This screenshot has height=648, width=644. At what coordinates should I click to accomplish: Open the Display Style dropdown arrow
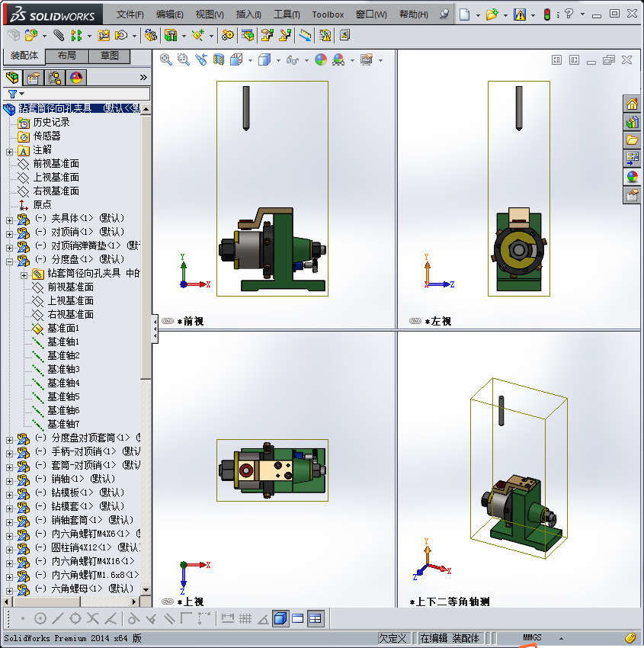(278, 60)
